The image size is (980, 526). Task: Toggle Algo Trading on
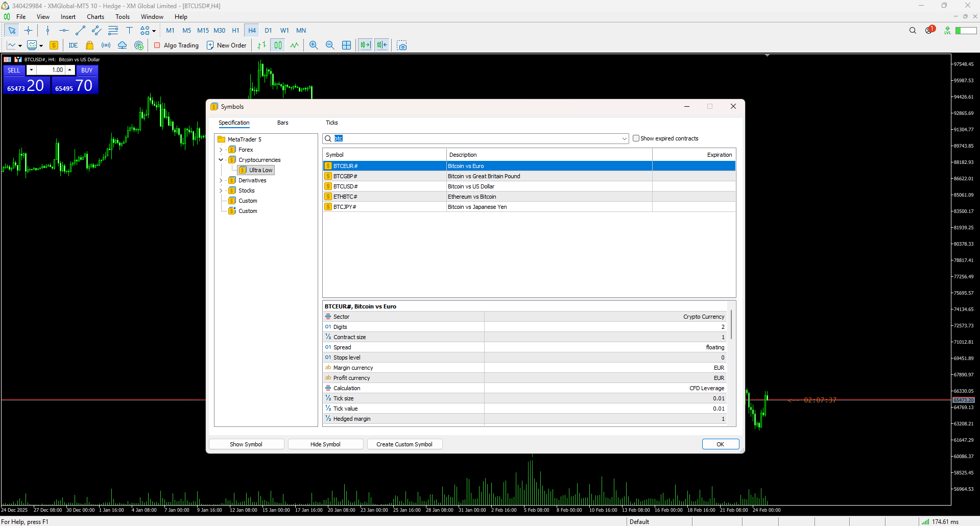pos(176,45)
